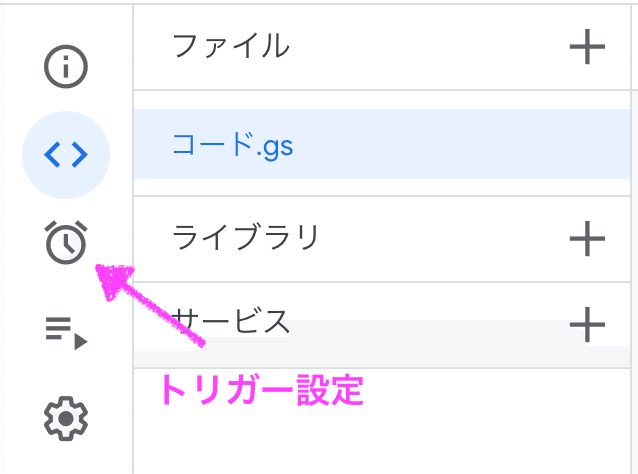
Task: Click the pink arrow's head
Action: pos(113,281)
